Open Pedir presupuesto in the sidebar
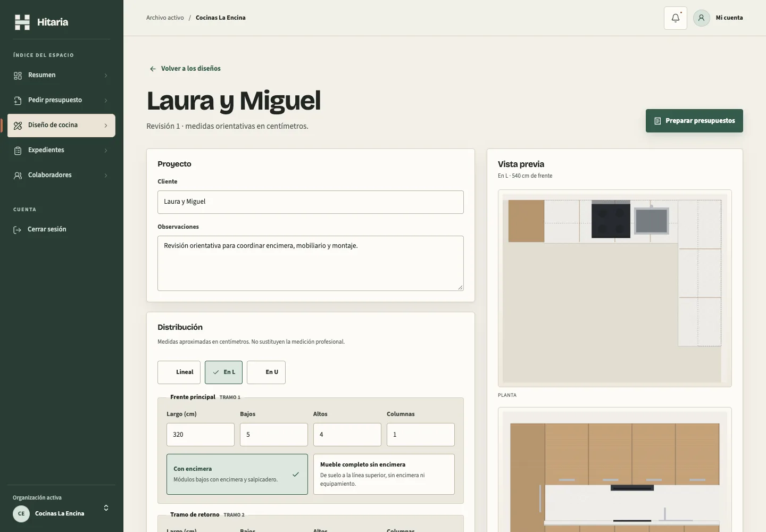 click(61, 101)
